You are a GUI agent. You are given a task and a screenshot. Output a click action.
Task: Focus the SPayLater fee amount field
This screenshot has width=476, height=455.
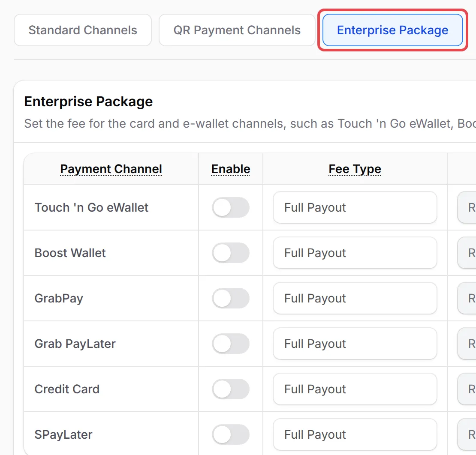[x=467, y=434]
